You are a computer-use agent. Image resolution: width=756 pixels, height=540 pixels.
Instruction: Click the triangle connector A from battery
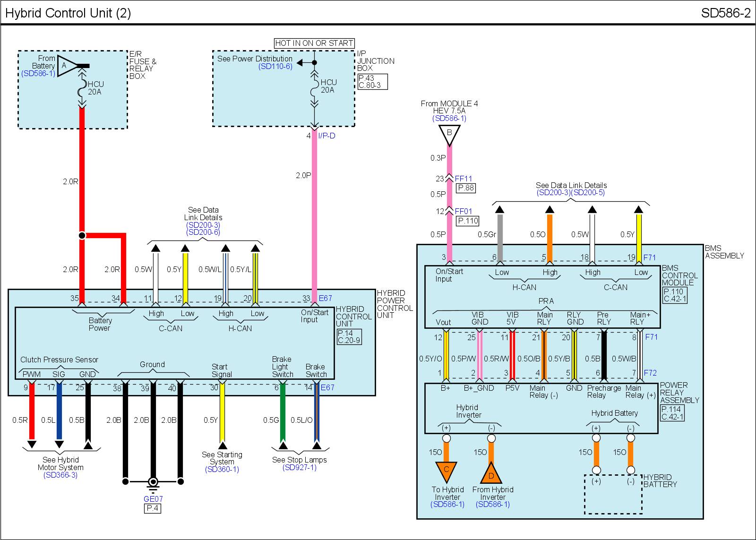click(x=67, y=66)
